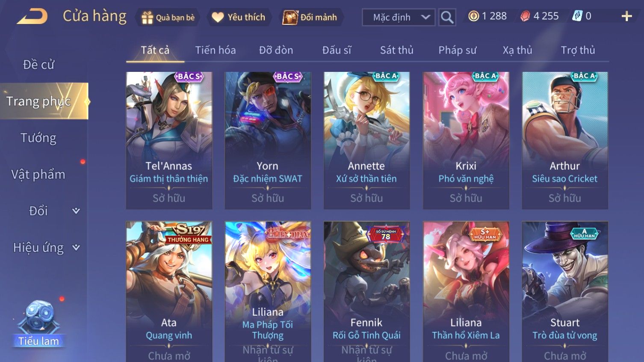The height and width of the screenshot is (362, 644).
Task: Go back using the return arrow icon
Action: click(32, 16)
